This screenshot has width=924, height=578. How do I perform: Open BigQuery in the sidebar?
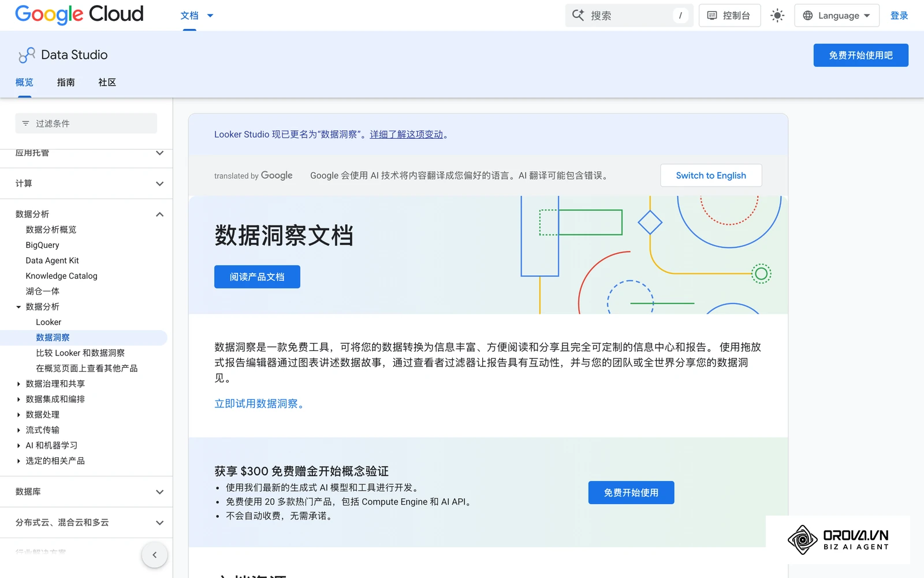tap(42, 245)
